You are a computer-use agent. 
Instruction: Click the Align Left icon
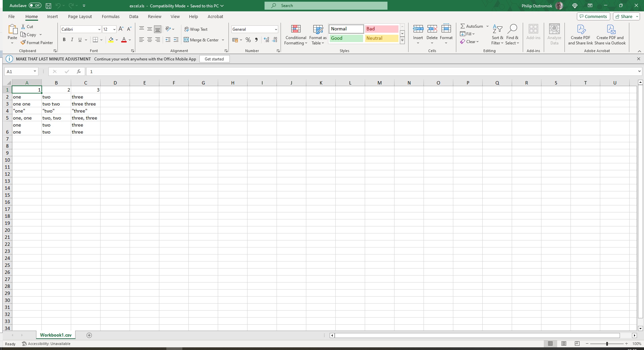point(142,40)
